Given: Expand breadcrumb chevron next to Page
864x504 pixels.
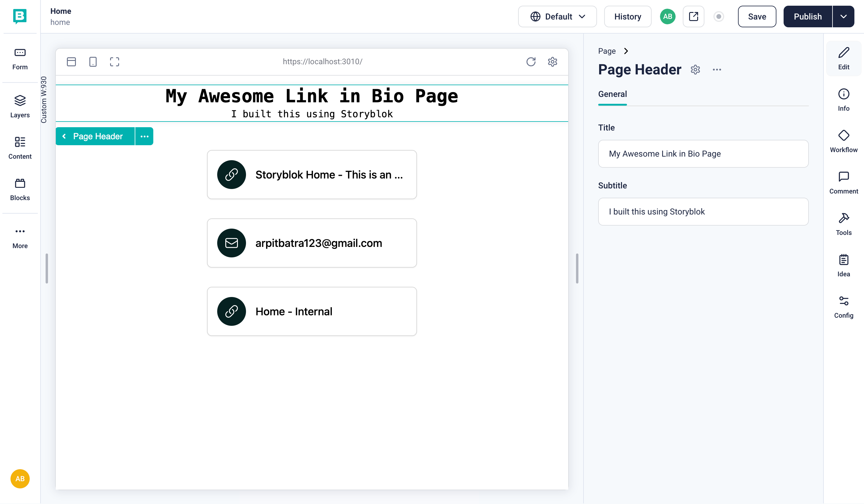Looking at the screenshot, I should click(x=626, y=51).
